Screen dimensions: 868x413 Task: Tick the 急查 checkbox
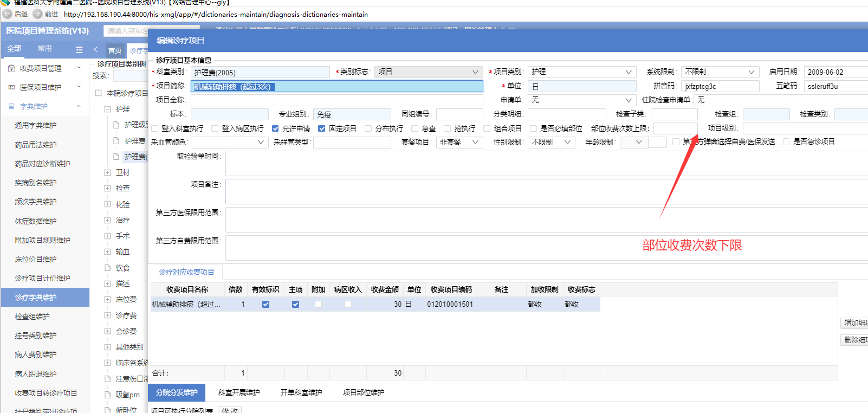click(x=415, y=128)
